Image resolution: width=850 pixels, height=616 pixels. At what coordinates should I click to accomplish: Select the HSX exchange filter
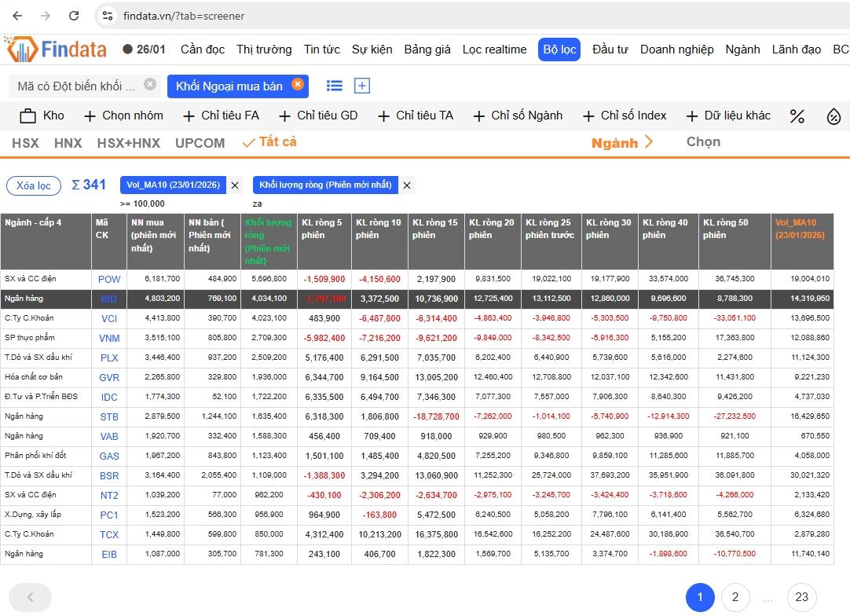[25, 143]
